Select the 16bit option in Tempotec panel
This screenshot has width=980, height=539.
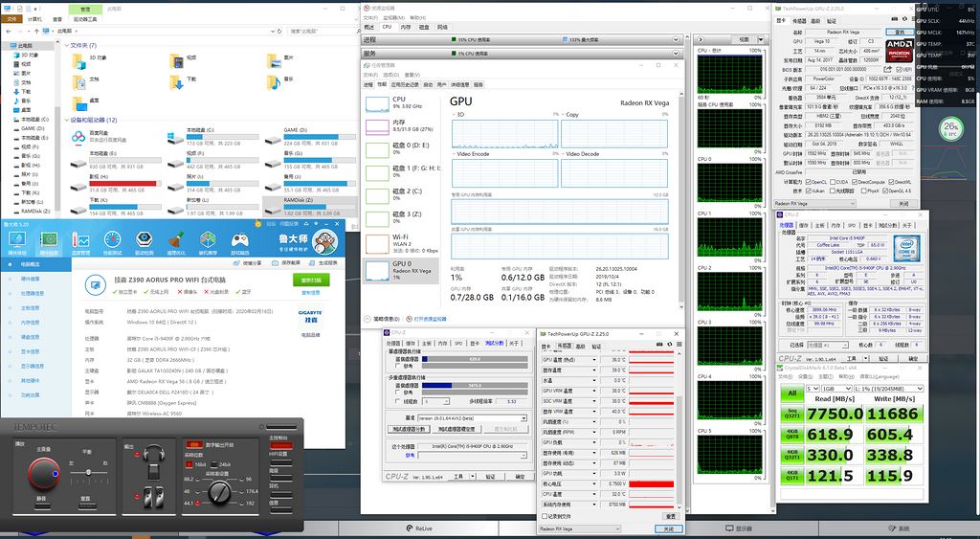(190, 464)
